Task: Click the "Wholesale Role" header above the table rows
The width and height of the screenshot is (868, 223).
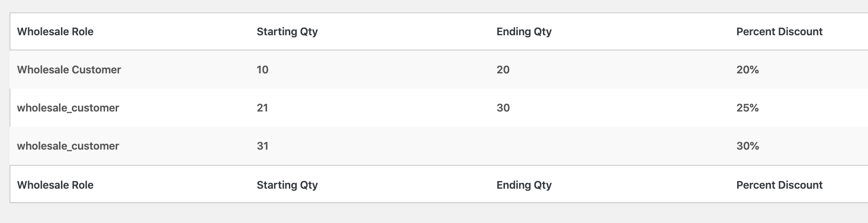Action: pyautogui.click(x=55, y=32)
